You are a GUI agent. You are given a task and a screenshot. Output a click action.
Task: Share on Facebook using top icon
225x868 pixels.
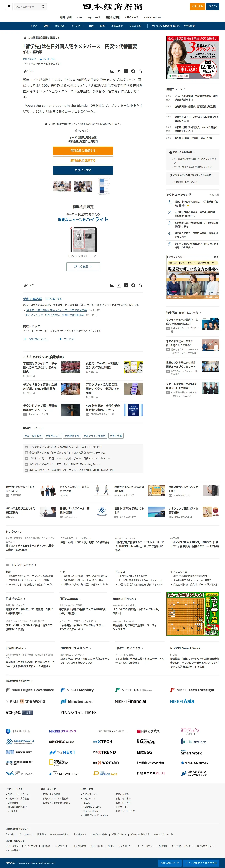(x=133, y=71)
